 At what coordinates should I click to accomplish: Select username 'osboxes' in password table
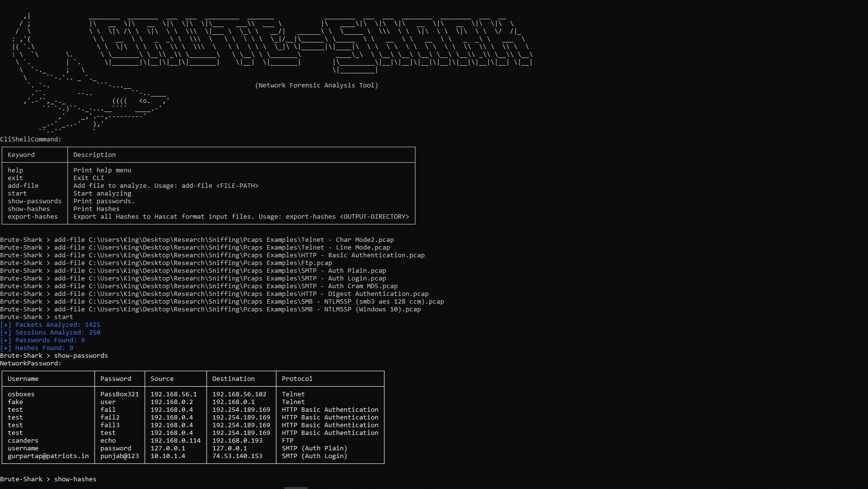[x=21, y=394]
